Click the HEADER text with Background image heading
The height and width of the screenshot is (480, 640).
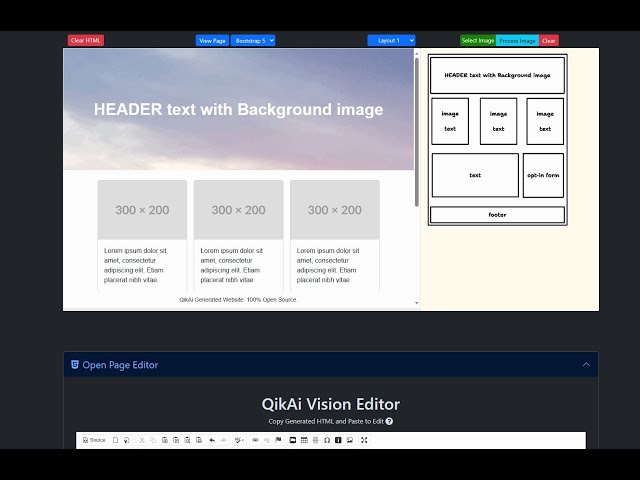tap(238, 109)
